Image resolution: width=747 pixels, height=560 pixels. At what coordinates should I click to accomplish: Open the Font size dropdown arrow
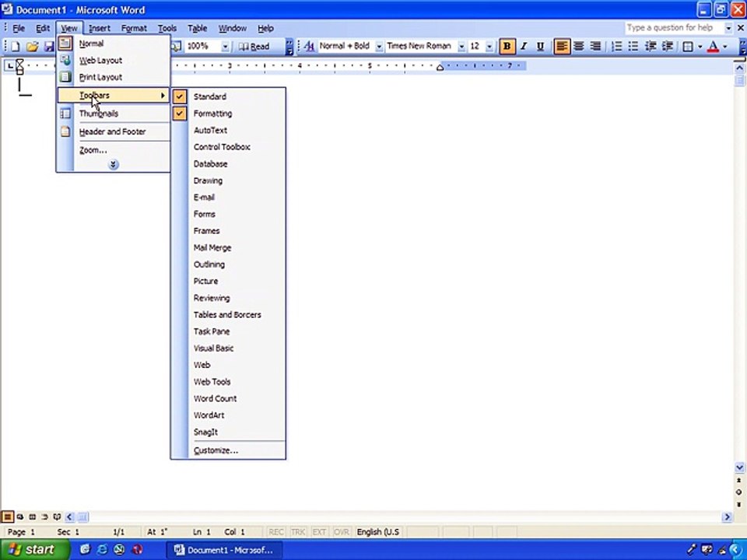click(489, 46)
